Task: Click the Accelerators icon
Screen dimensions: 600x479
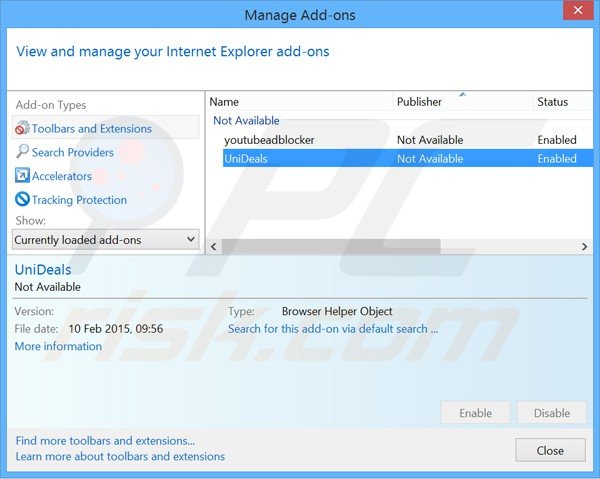Action: pos(22,176)
